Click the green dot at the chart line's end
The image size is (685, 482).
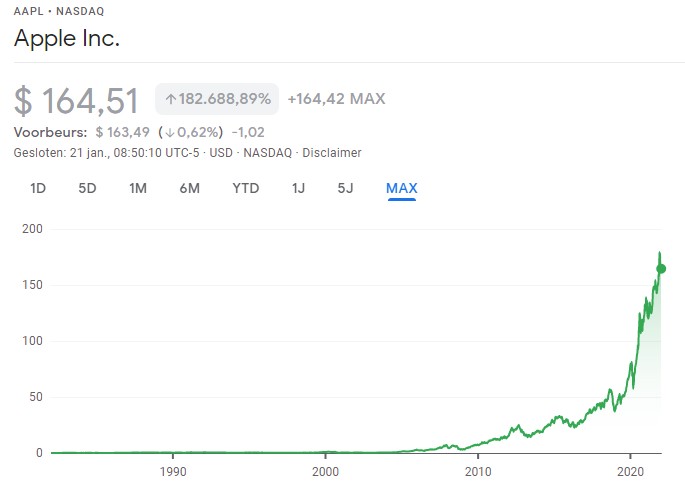click(x=661, y=268)
